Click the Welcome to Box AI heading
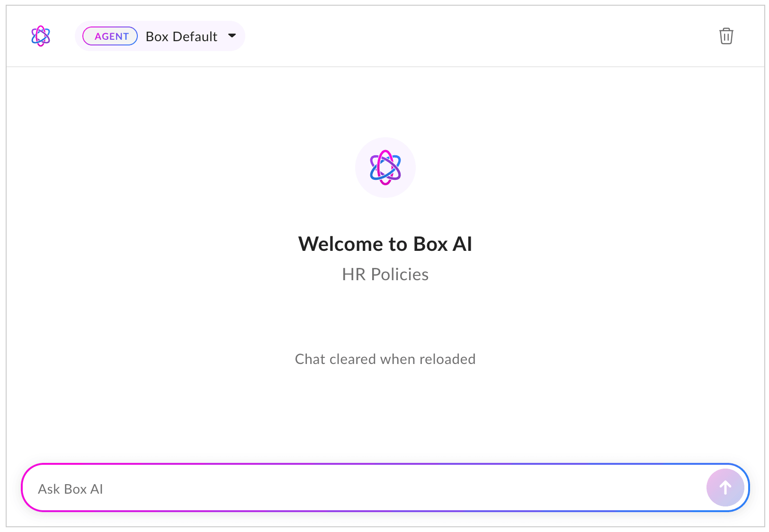 [x=385, y=244]
